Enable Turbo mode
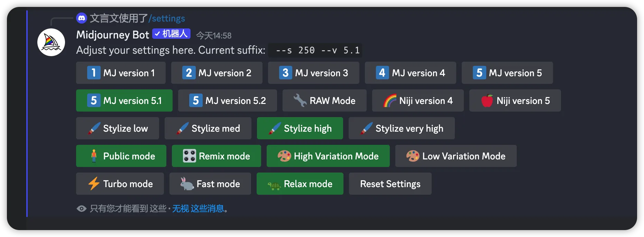The height and width of the screenshot is (237, 644). coord(120,184)
